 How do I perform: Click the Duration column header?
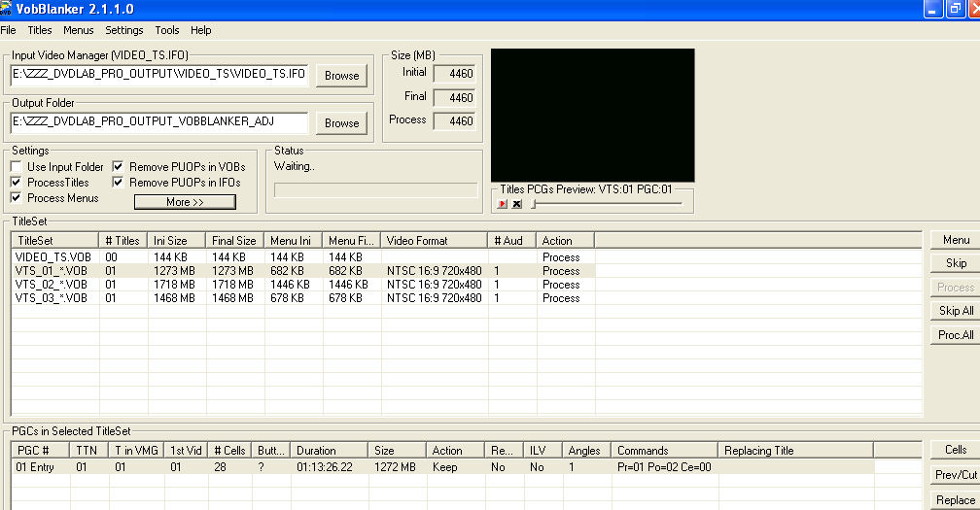point(330,450)
